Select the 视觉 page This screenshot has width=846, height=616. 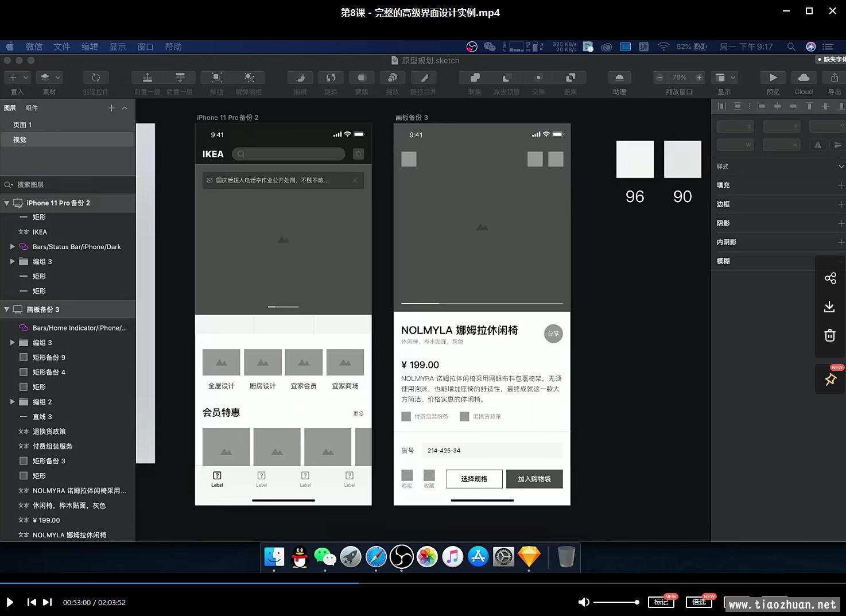pyautogui.click(x=67, y=140)
